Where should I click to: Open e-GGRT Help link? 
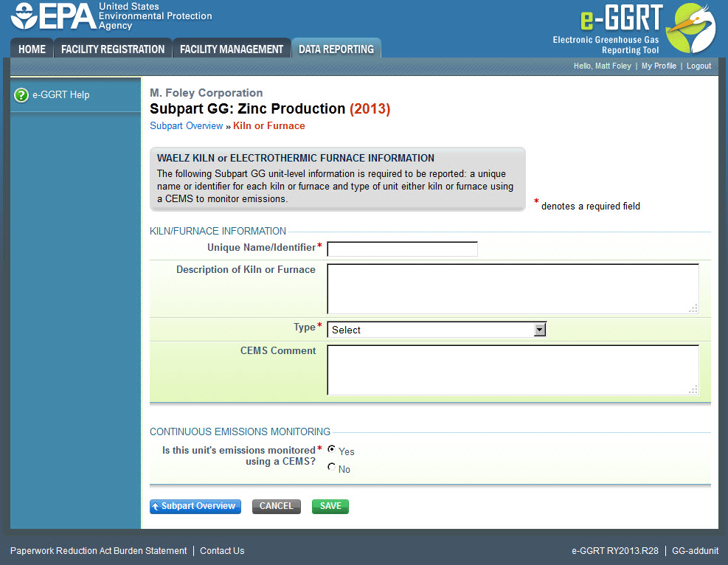pyautogui.click(x=60, y=94)
